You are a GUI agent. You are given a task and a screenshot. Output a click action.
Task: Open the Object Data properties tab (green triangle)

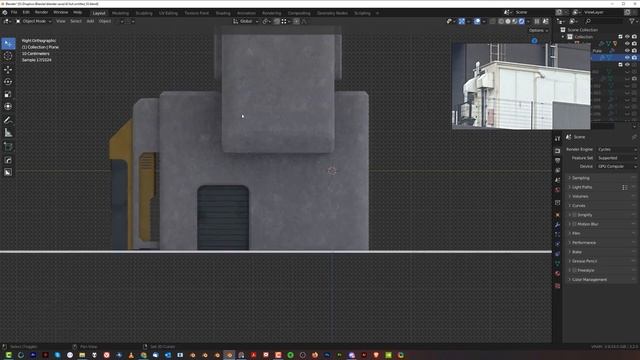pyautogui.click(x=558, y=264)
